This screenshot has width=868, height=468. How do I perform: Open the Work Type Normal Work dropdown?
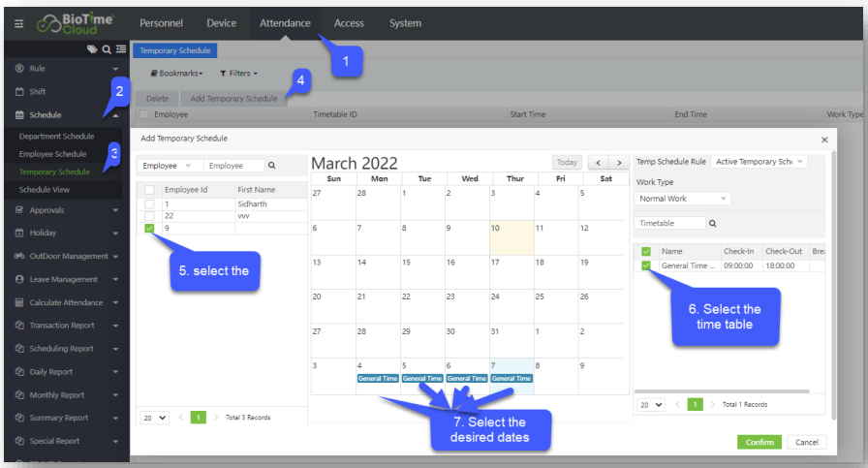point(683,199)
